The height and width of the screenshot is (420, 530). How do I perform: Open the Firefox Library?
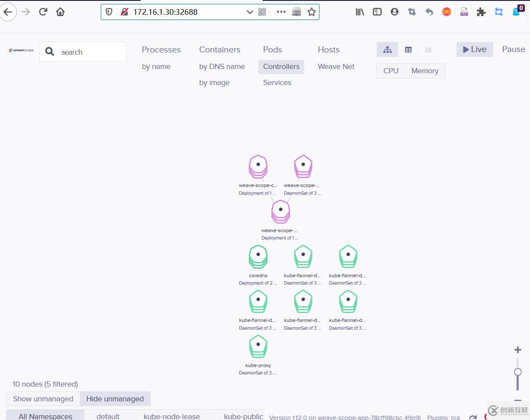point(360,12)
